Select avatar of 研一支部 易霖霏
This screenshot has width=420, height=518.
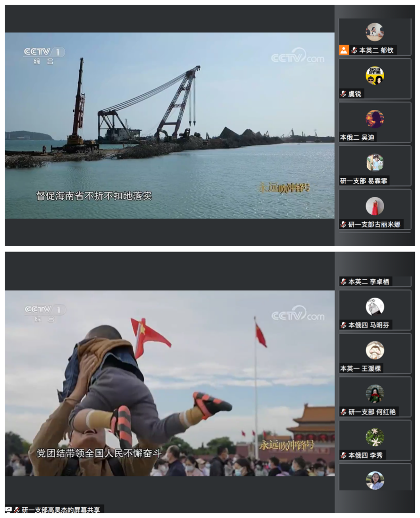click(375, 162)
